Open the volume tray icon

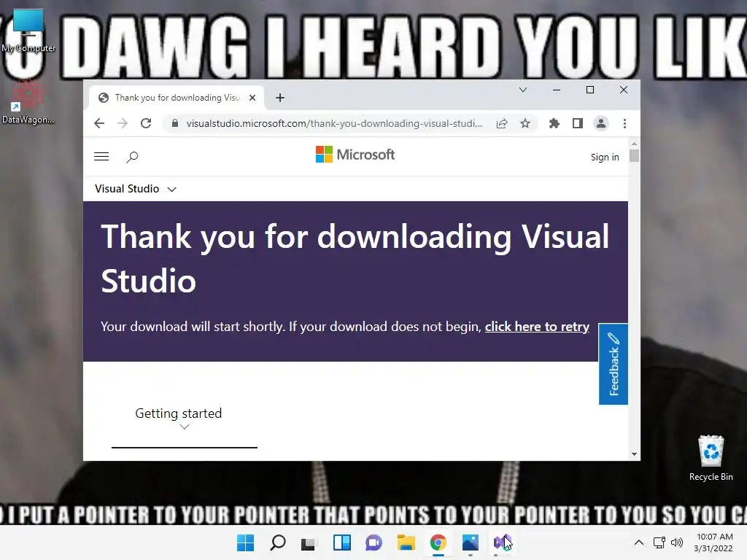[x=676, y=542]
